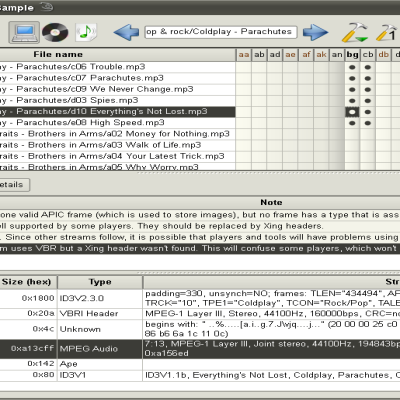Click the Coldplay - Parachutes path field
This screenshot has height=400, width=400.
[220, 32]
